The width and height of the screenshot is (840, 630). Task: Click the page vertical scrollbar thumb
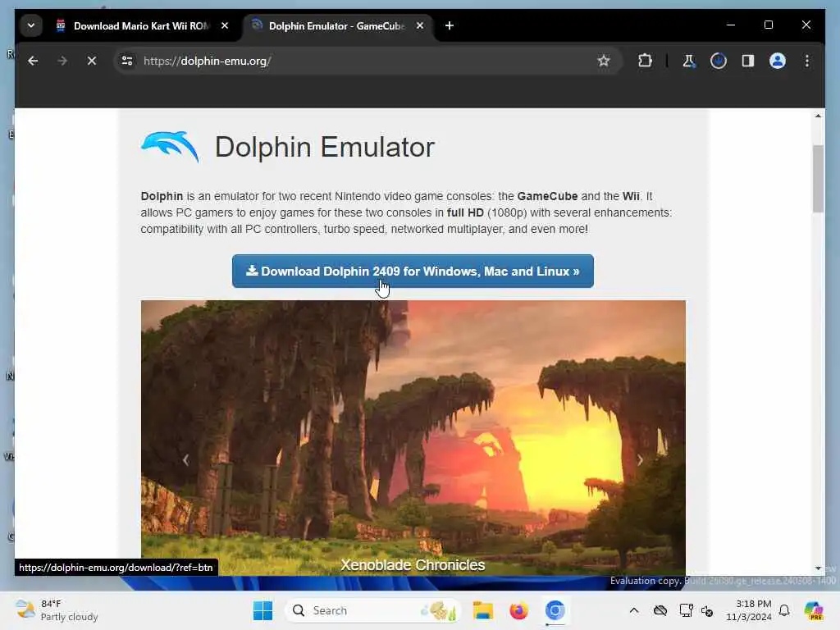coord(818,178)
